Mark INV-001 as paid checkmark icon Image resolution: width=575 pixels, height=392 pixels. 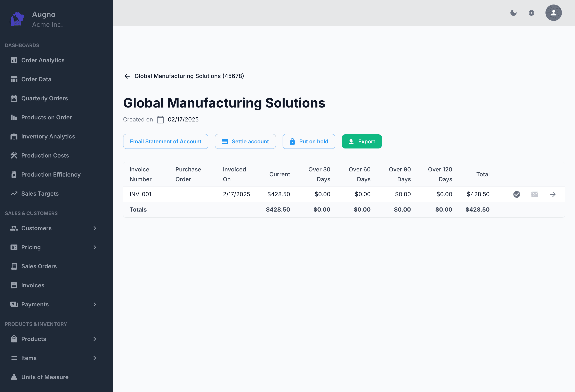517,194
